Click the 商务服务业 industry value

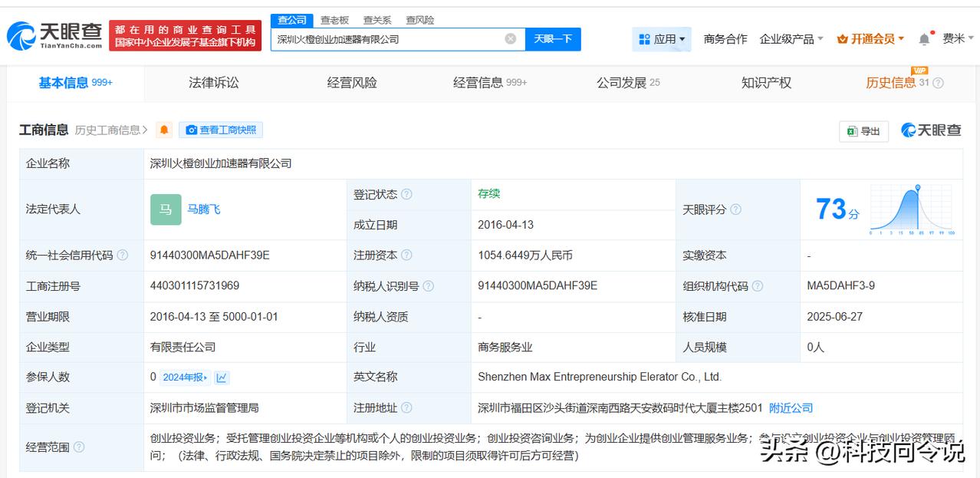(x=505, y=347)
